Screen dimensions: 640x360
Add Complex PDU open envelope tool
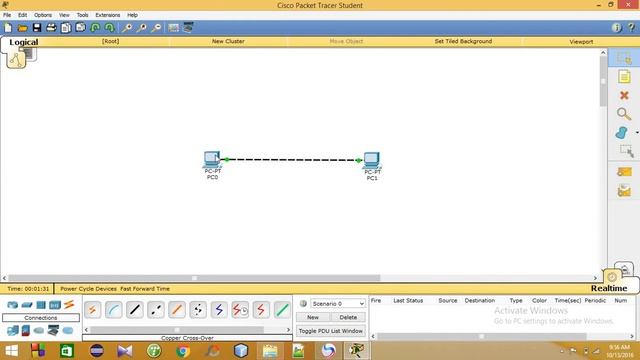pyautogui.click(x=624, y=191)
